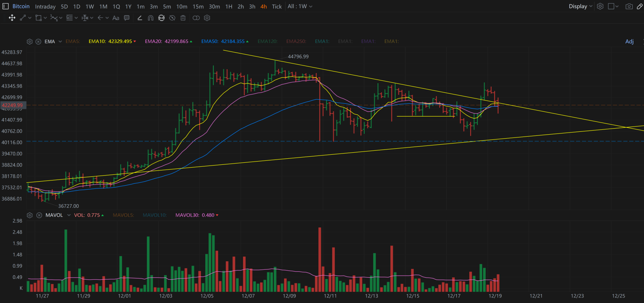This screenshot has height=303, width=644.
Task: Click the pencil line style icon
Action: coord(140,18)
